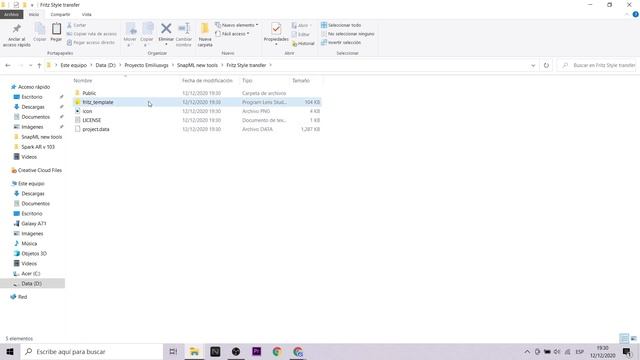Click No seleccionar ninguno
Image resolution: width=640 pixels, height=360 pixels.
[348, 34]
